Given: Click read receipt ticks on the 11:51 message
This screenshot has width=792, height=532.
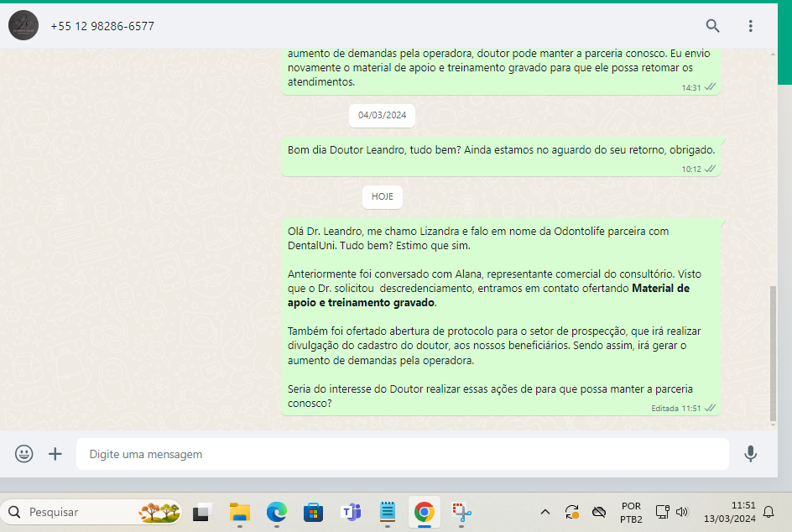Looking at the screenshot, I should pyautogui.click(x=710, y=408).
